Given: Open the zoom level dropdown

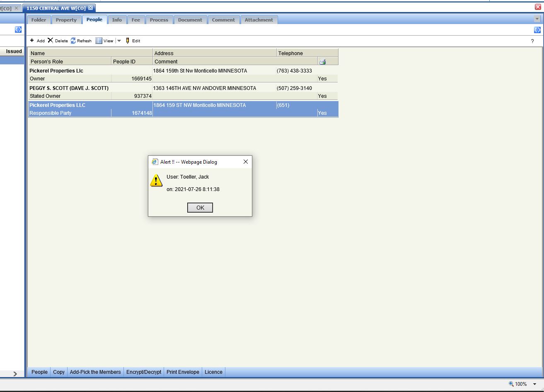Looking at the screenshot, I should [534, 384].
